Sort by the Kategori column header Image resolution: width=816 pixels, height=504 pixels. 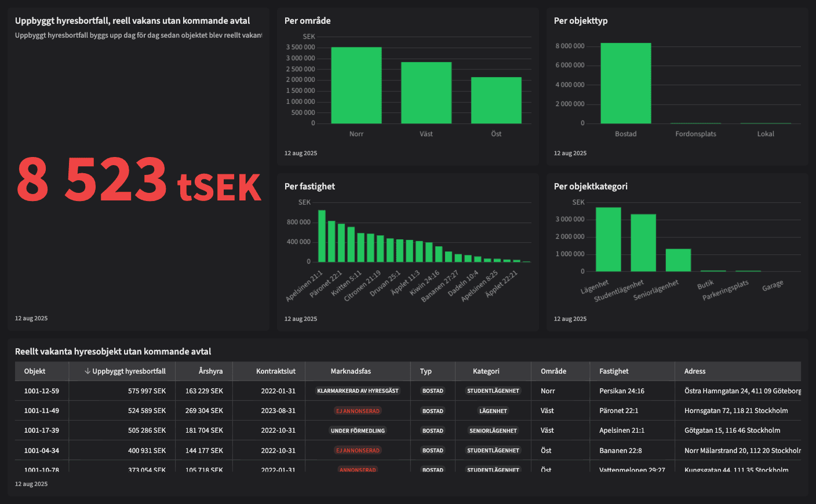(x=486, y=371)
